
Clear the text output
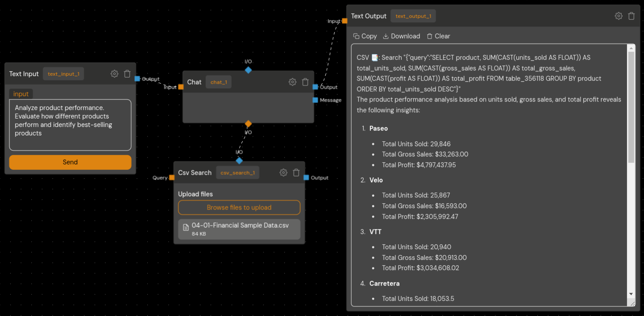(x=438, y=36)
